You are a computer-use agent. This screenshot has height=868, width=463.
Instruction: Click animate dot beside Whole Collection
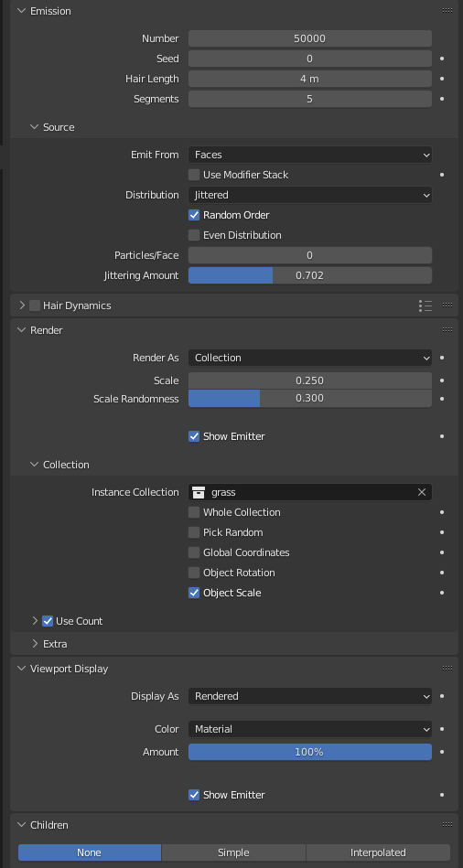tap(442, 512)
